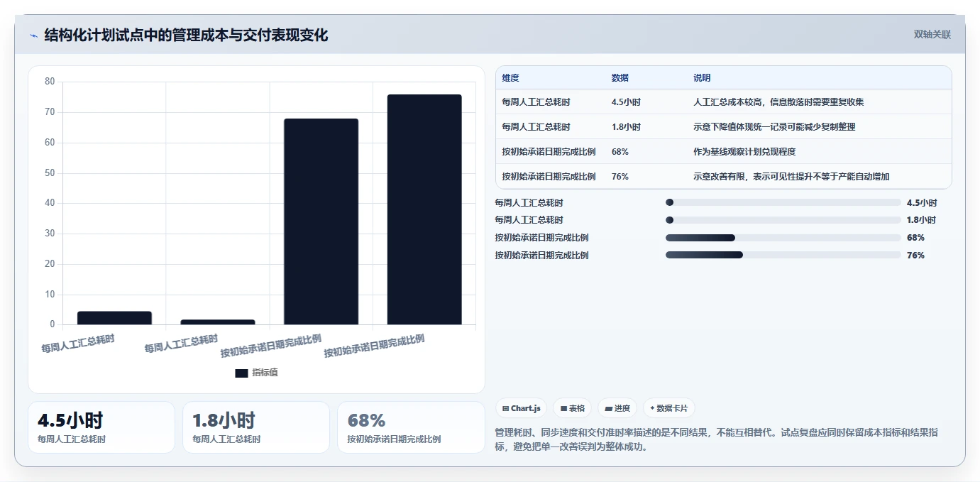This screenshot has height=482, width=980.
Task: Click the y-axis label 40
Action: pos(50,203)
